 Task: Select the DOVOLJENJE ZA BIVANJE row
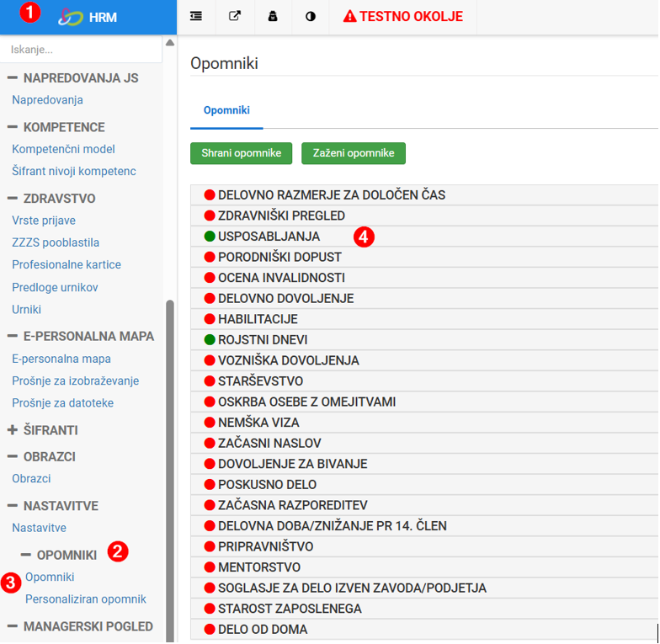424,463
